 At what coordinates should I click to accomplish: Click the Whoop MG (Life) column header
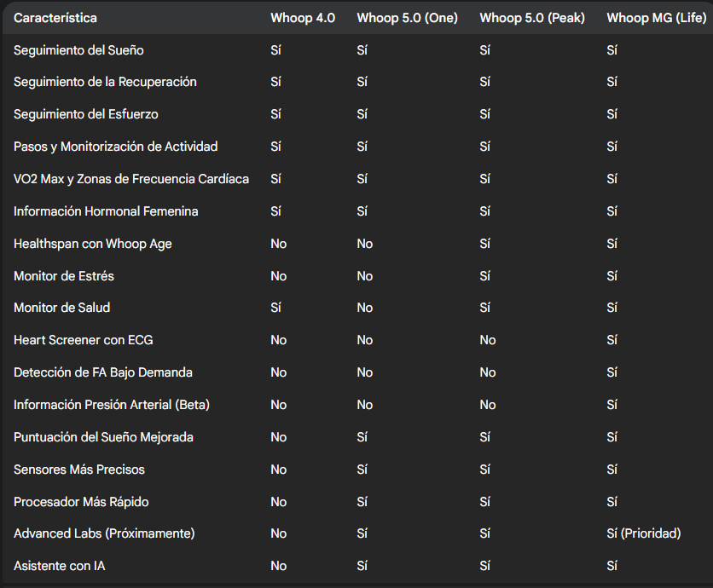coord(656,18)
